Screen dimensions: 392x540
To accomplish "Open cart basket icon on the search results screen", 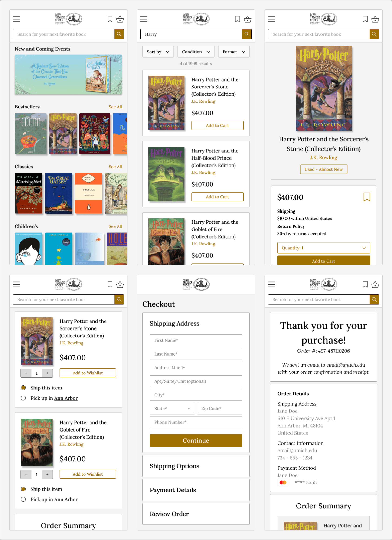I will [248, 19].
